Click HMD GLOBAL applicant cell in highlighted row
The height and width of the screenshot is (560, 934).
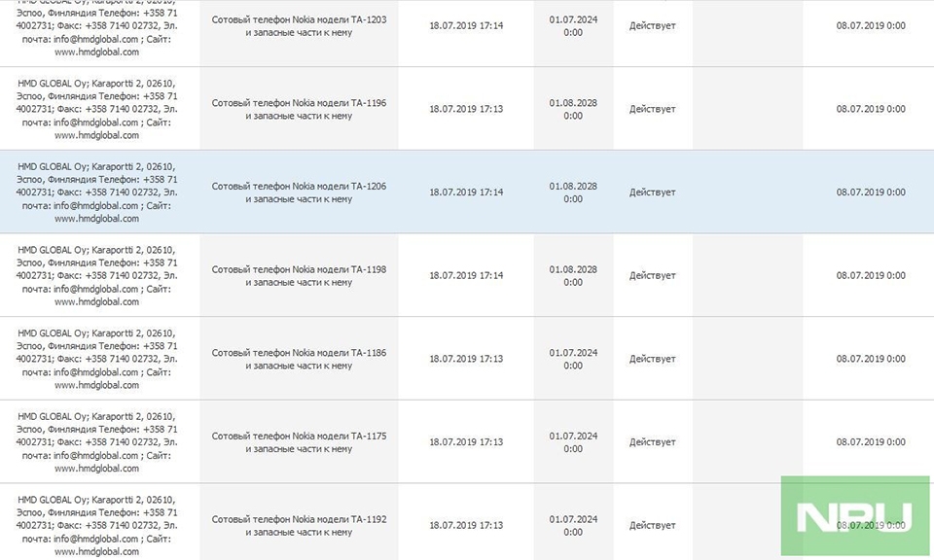click(96, 192)
